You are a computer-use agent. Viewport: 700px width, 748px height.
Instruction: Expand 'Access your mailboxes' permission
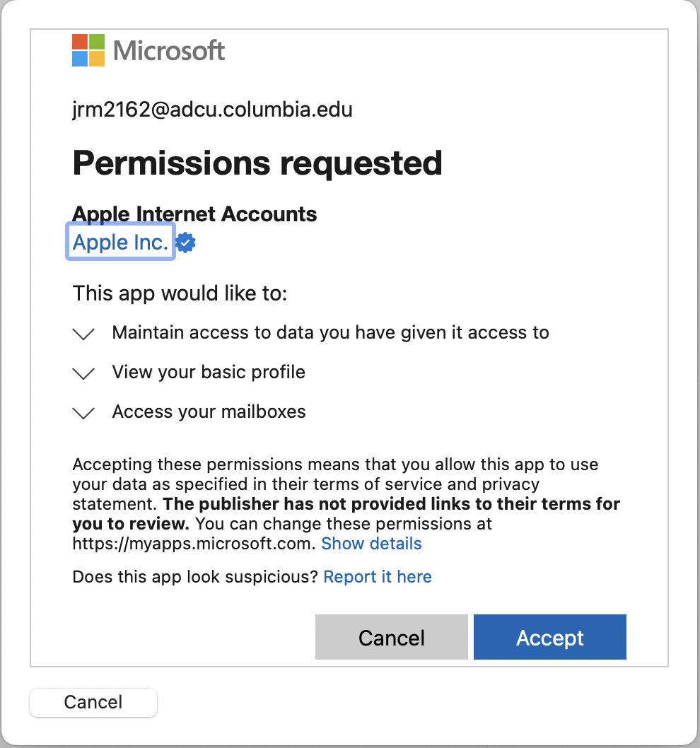pos(83,413)
